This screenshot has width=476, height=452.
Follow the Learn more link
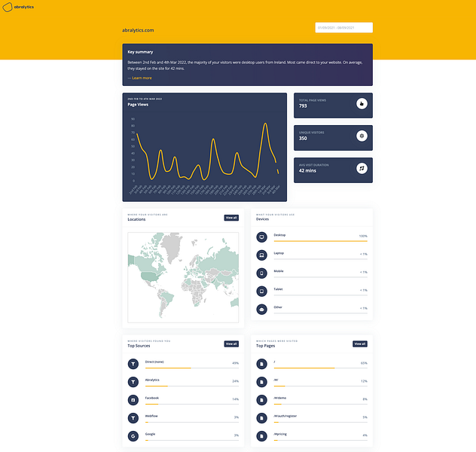142,78
